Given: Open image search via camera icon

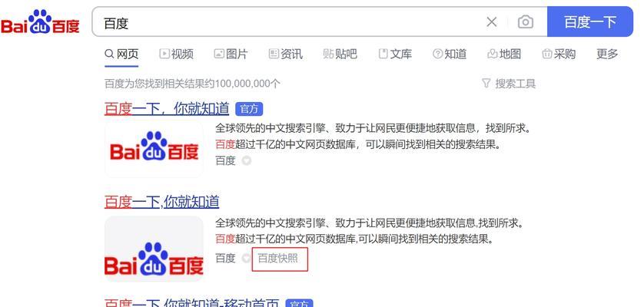Looking at the screenshot, I should click(x=526, y=21).
